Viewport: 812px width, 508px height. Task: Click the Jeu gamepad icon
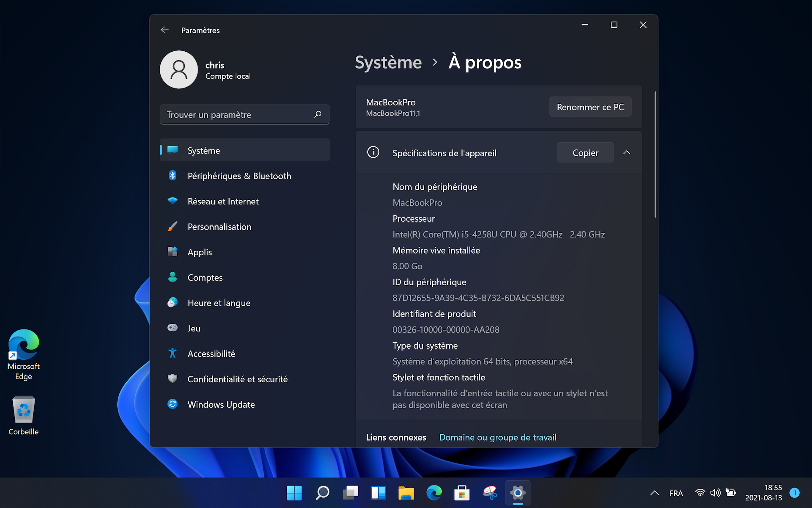coord(173,328)
